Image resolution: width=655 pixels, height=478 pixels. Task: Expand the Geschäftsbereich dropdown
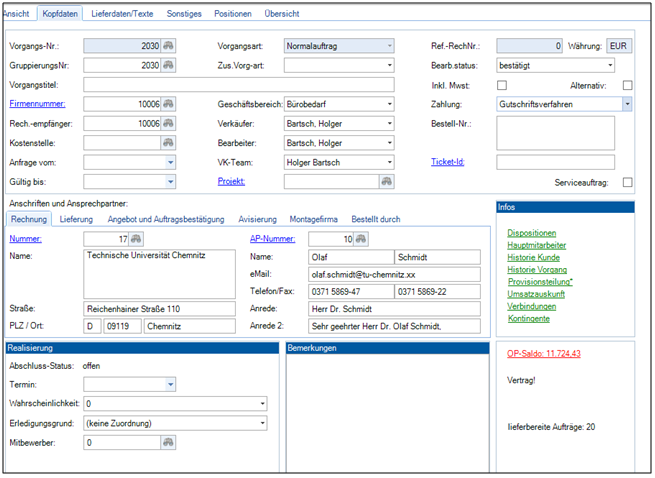(388, 104)
